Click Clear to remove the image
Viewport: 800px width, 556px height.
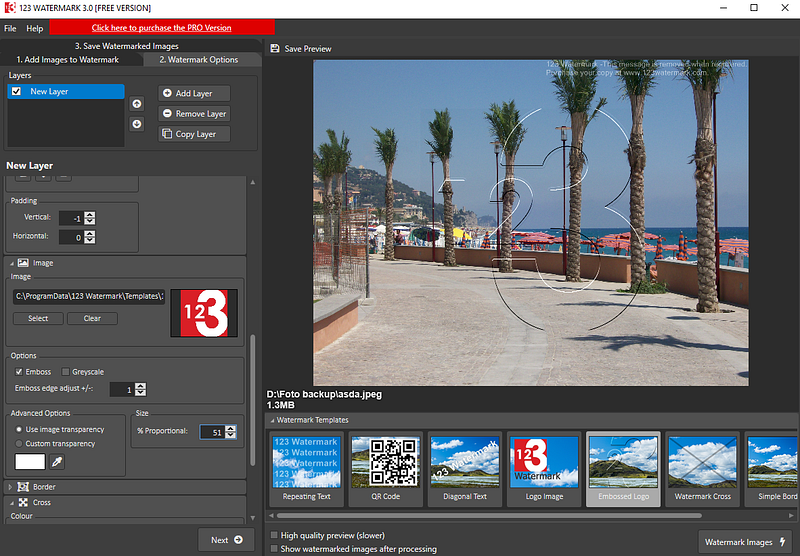point(92,318)
